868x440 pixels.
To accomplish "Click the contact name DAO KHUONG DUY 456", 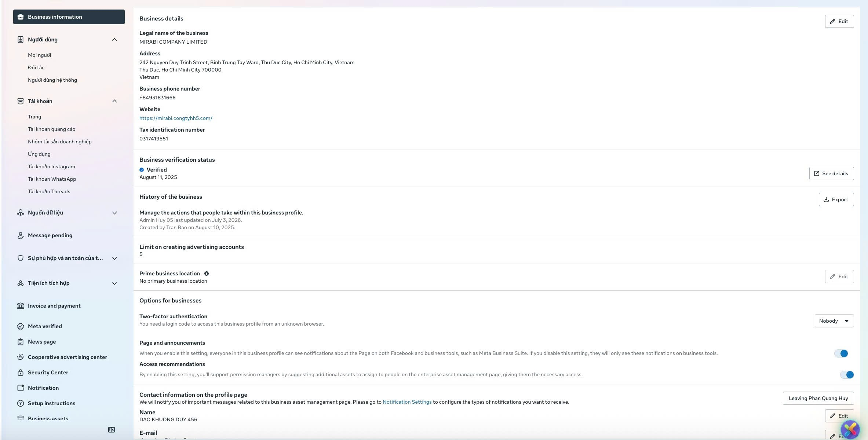I will (x=168, y=419).
